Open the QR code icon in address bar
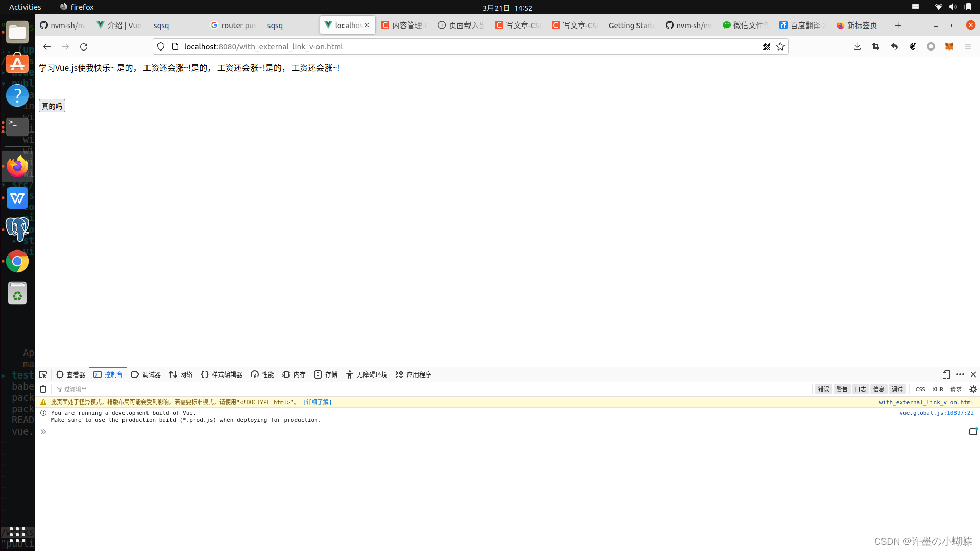 (x=766, y=46)
